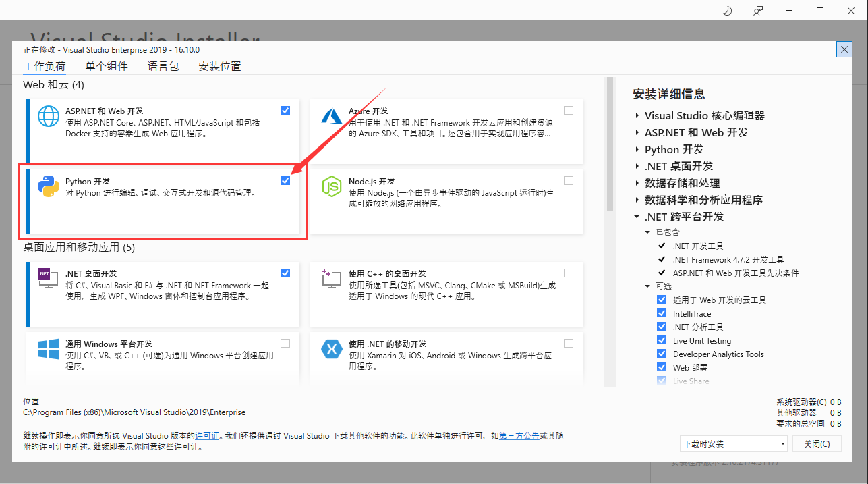Click the Node.js development logo icon
The height and width of the screenshot is (484, 868).
point(332,186)
